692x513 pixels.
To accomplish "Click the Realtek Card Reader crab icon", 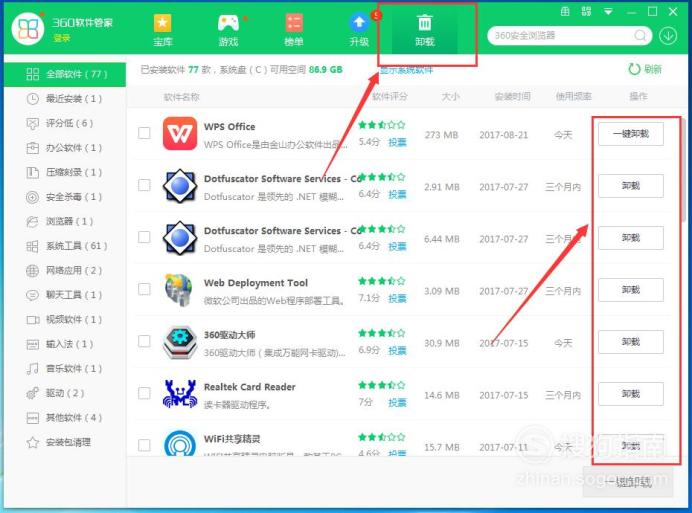I will pyautogui.click(x=180, y=394).
